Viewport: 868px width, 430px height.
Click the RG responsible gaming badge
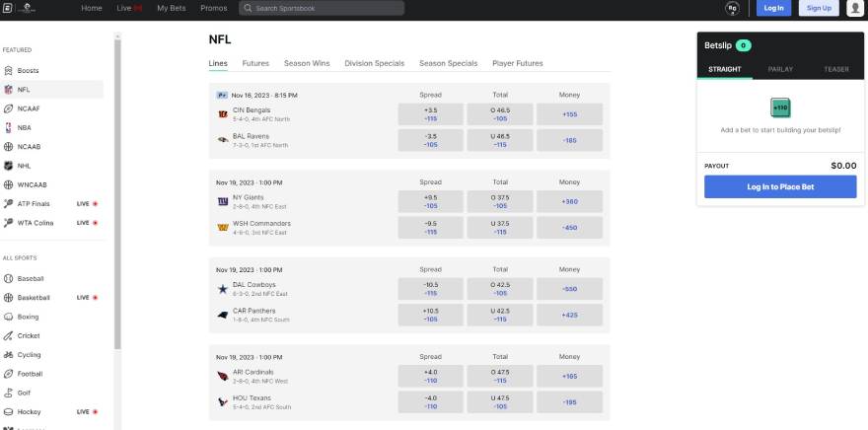click(x=732, y=8)
